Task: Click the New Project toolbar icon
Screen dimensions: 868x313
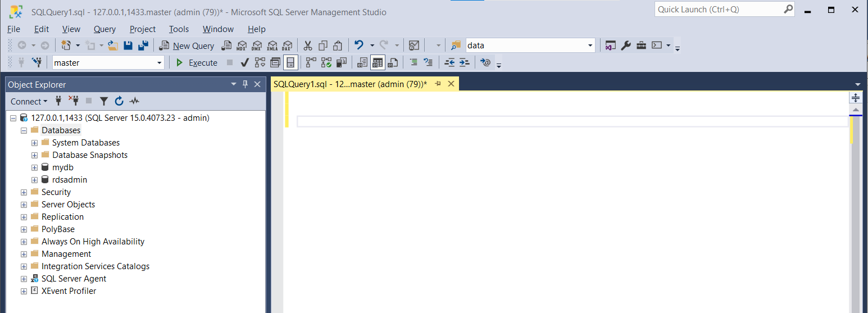Action: tap(66, 46)
